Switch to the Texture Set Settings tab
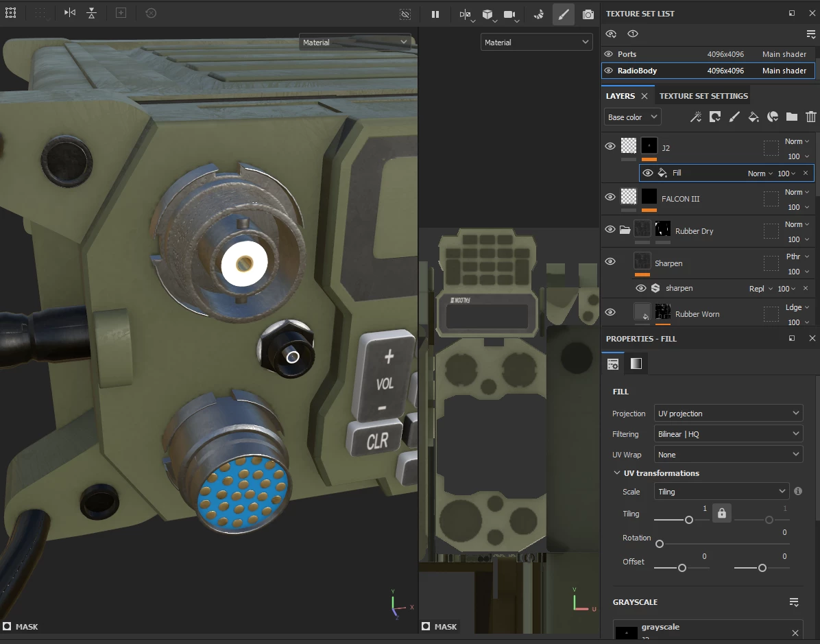Viewport: 820px width, 644px height. 703,96
